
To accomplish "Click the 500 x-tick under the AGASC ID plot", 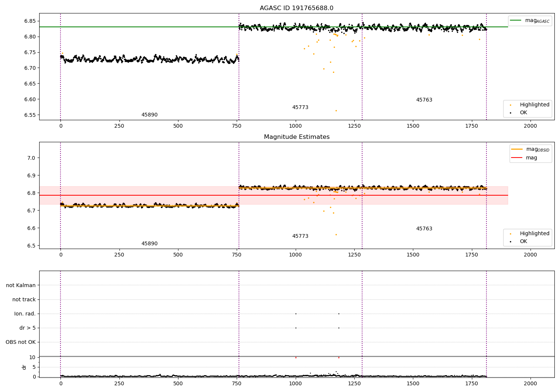I will point(178,126).
